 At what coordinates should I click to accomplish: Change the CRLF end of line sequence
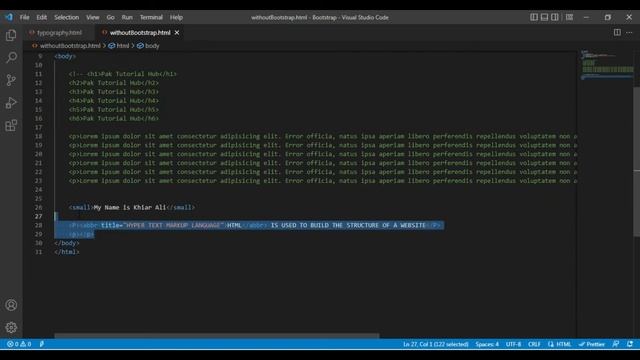click(x=534, y=344)
